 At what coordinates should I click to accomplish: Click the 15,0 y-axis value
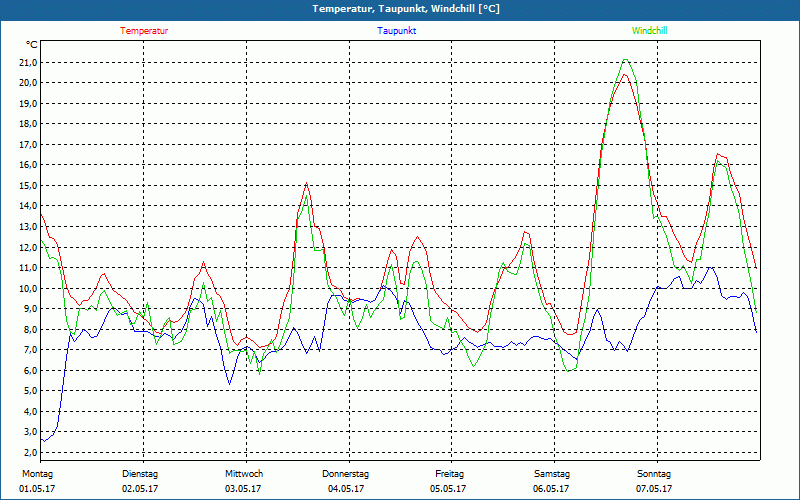28,186
